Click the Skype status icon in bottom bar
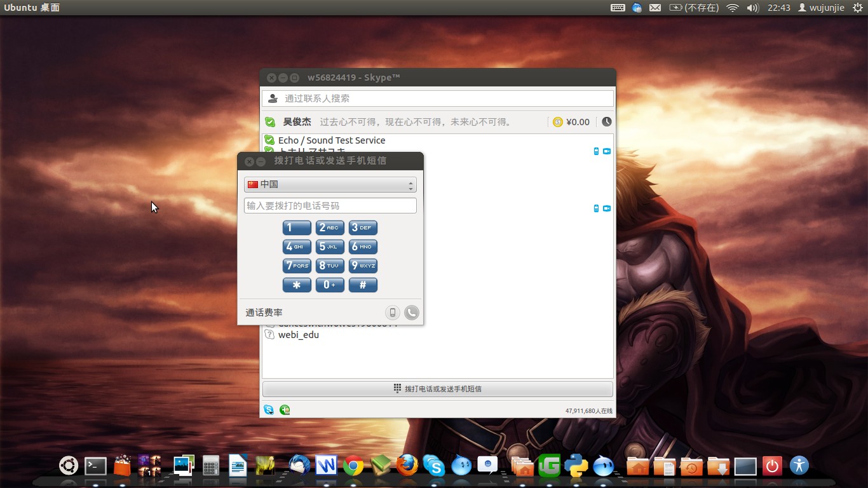 [x=269, y=410]
